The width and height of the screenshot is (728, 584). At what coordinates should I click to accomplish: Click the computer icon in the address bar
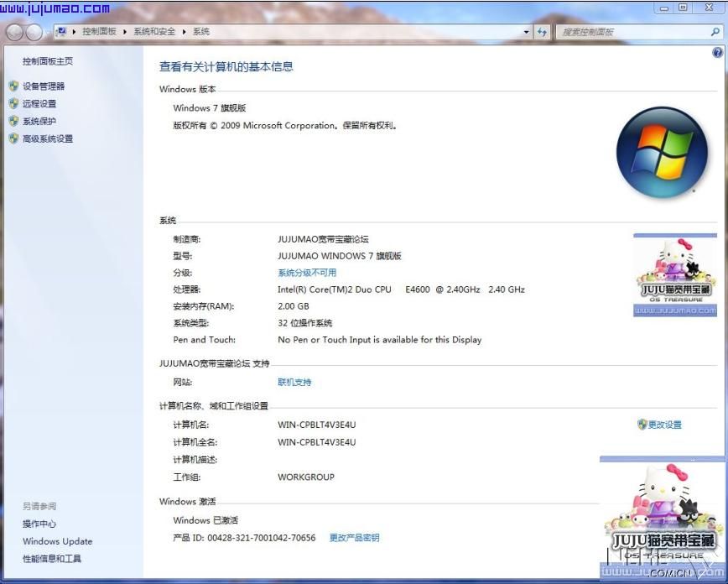61,32
